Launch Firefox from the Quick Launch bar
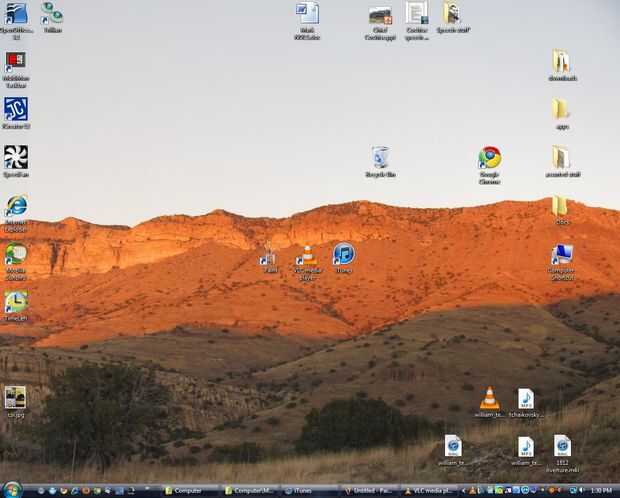 coord(64,491)
